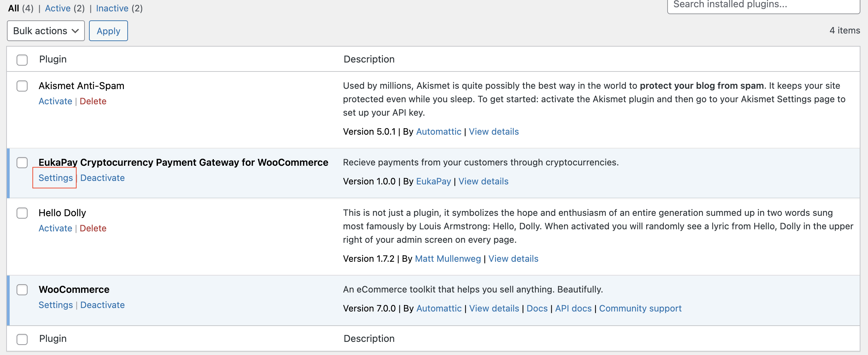Viewport: 868px width, 355px height.
Task: Click the 'Version 1.0.0' text
Action: click(x=369, y=181)
